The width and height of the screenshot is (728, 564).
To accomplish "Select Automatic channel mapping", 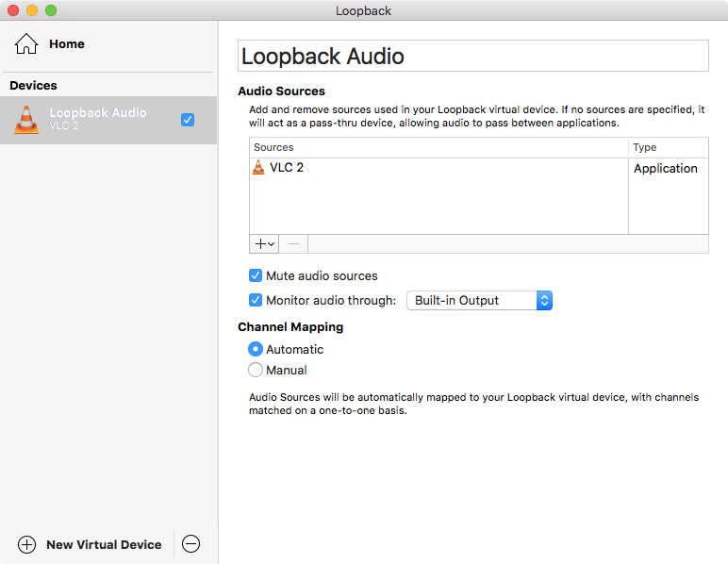I will point(256,349).
